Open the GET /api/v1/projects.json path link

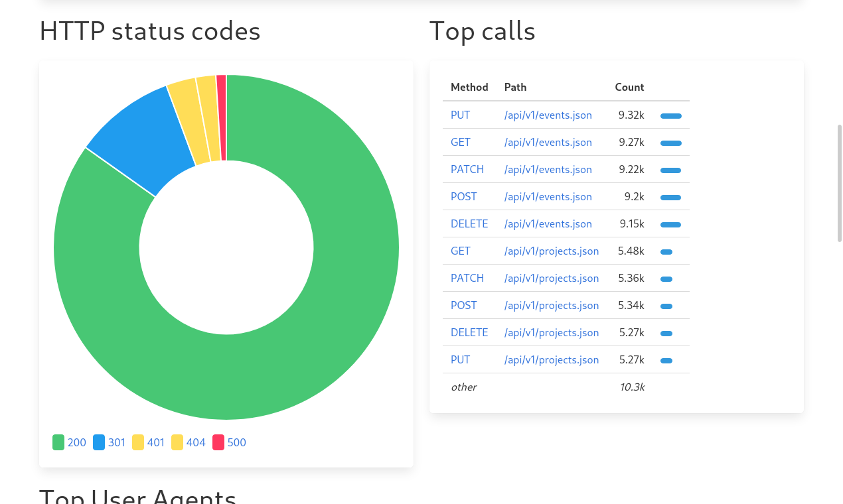552,251
